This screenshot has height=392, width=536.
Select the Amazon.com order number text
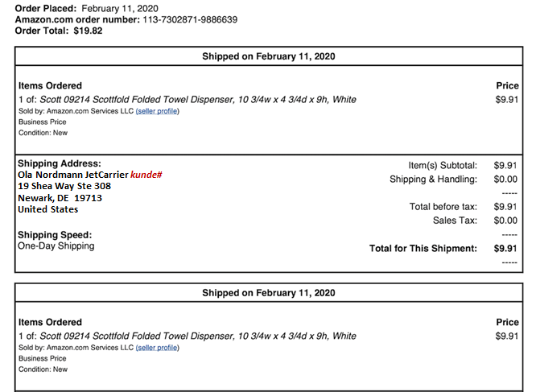click(190, 19)
